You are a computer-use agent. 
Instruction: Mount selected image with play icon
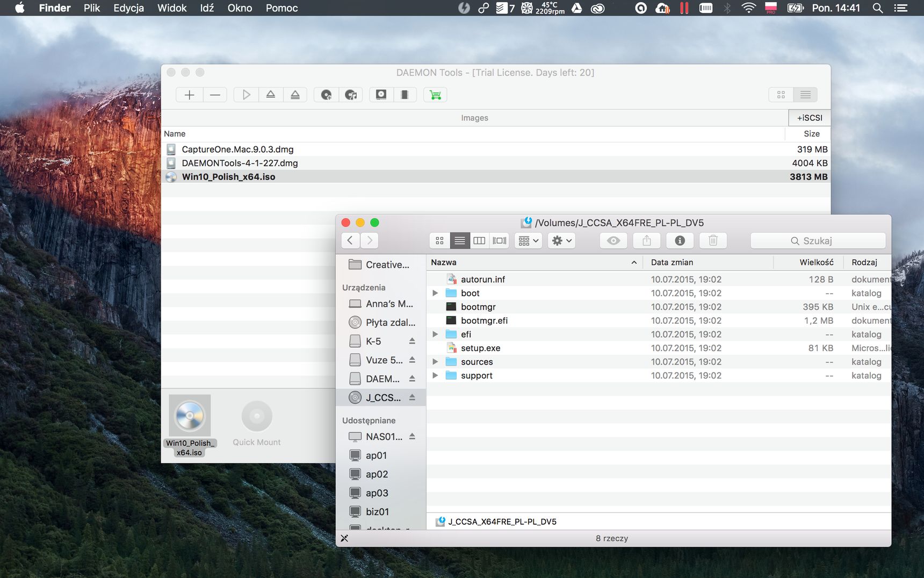pos(246,95)
